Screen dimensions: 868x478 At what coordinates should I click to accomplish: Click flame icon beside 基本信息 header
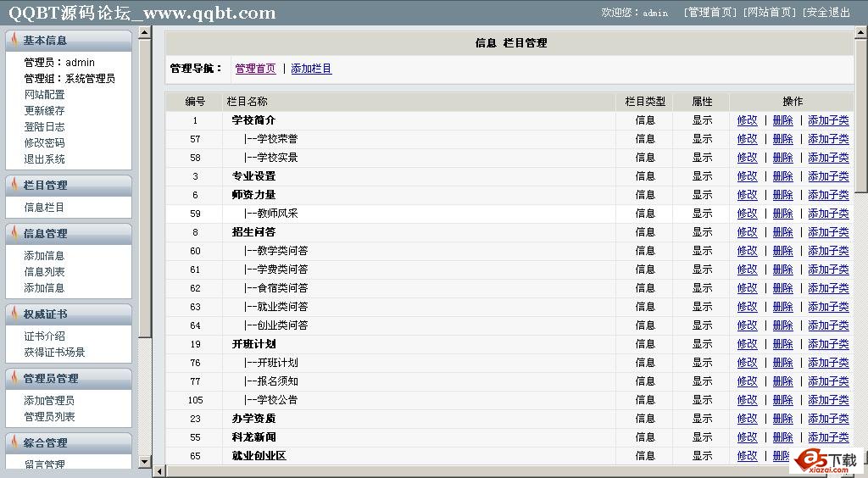14,41
